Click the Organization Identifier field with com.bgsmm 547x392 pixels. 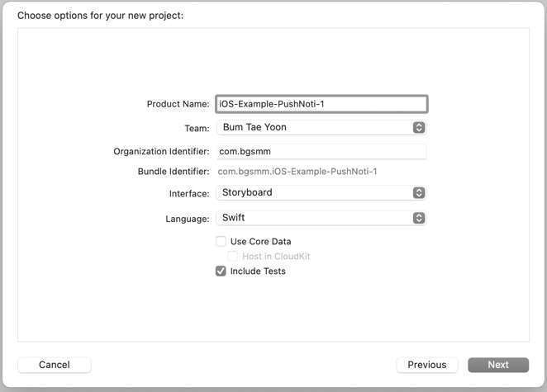(321, 152)
